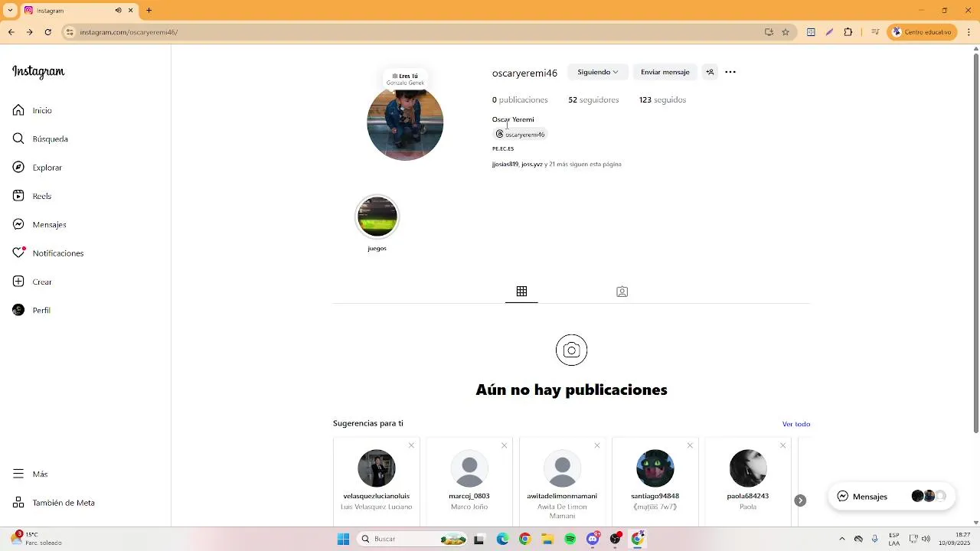Screen dimensions: 980x551
Task: Open the Siguiendo dropdown
Action: [597, 72]
